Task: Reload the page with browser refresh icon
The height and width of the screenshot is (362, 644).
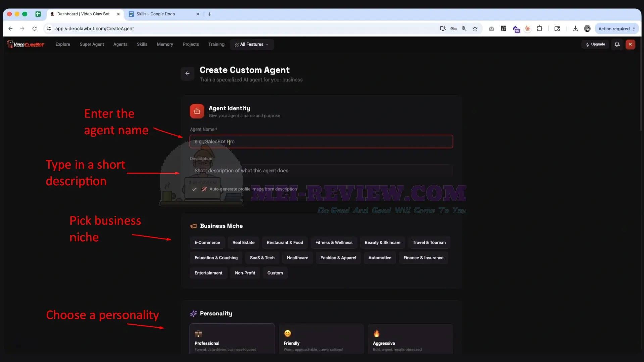Action: [x=34, y=29]
